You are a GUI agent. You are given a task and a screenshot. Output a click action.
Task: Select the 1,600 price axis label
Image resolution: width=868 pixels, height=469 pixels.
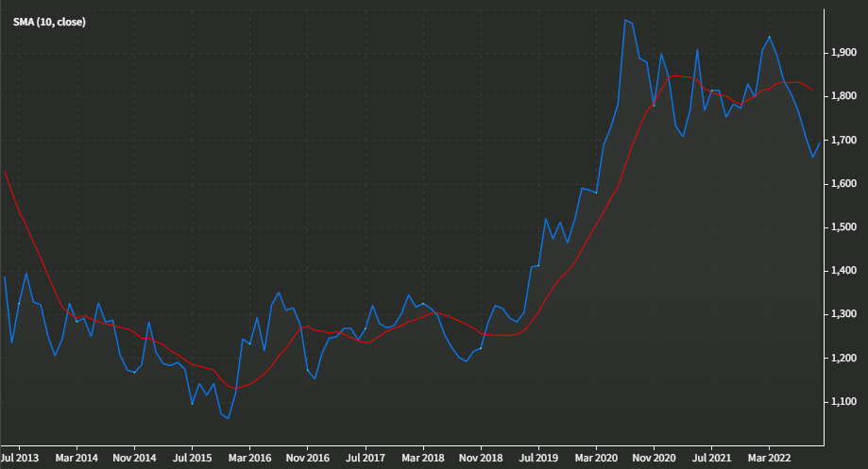(x=843, y=184)
